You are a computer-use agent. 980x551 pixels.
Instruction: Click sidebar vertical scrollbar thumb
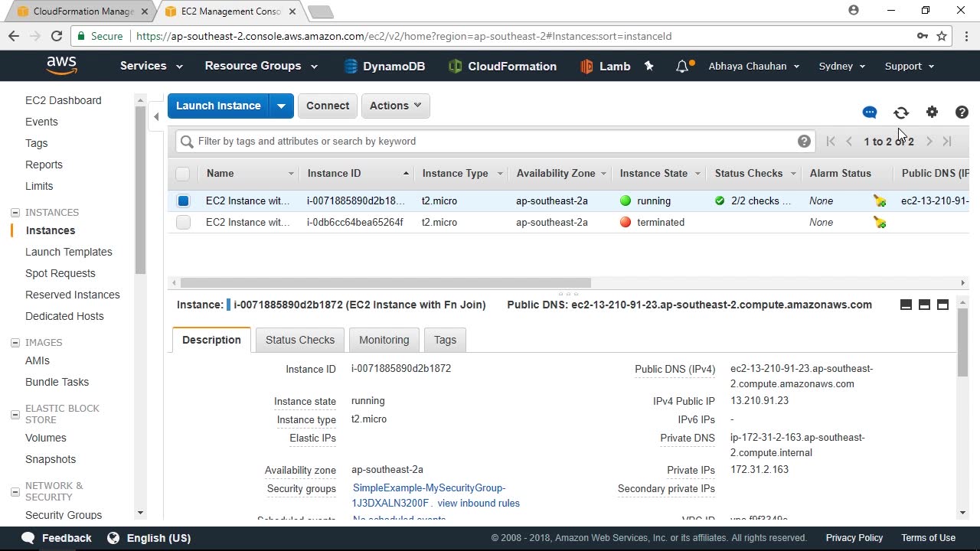(140, 191)
